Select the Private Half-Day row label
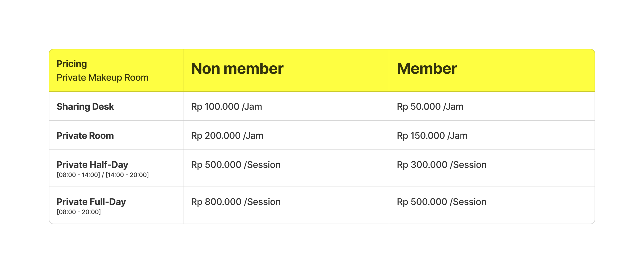This screenshot has height=273, width=644. (x=92, y=165)
